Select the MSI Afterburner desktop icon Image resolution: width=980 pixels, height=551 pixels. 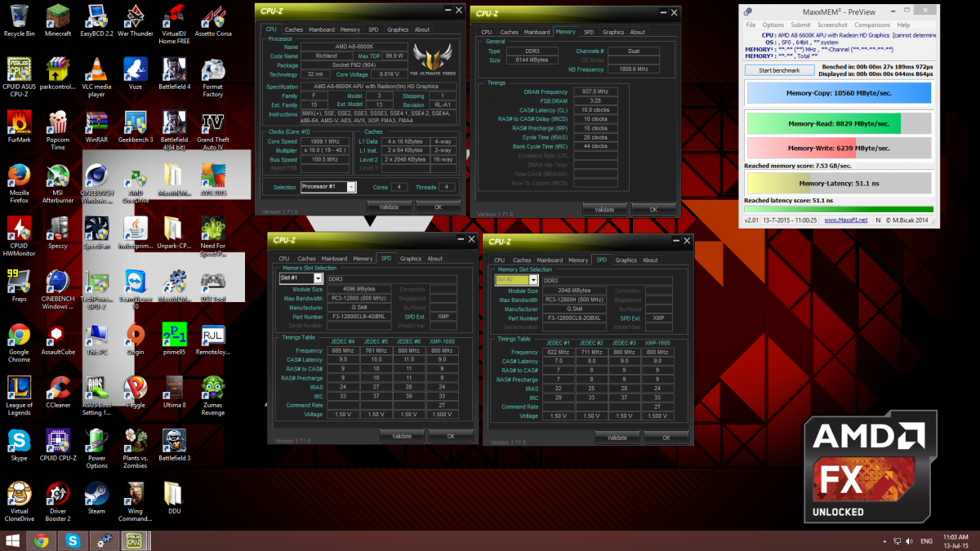click(57, 184)
